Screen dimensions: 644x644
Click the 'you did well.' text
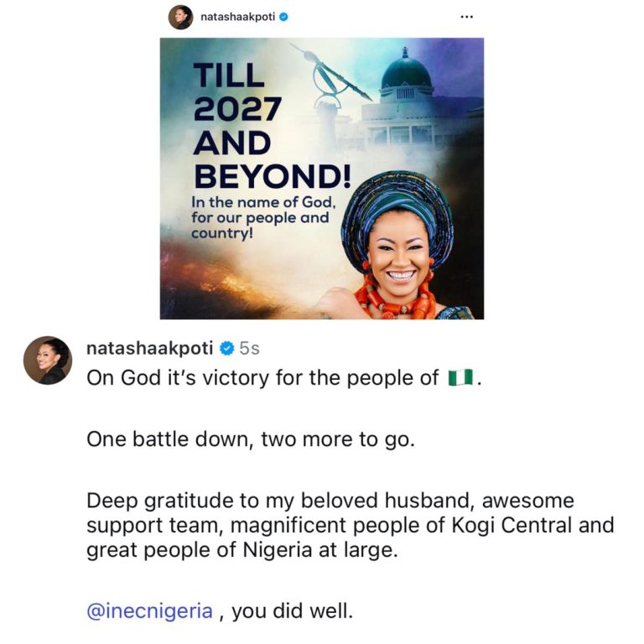[292, 610]
